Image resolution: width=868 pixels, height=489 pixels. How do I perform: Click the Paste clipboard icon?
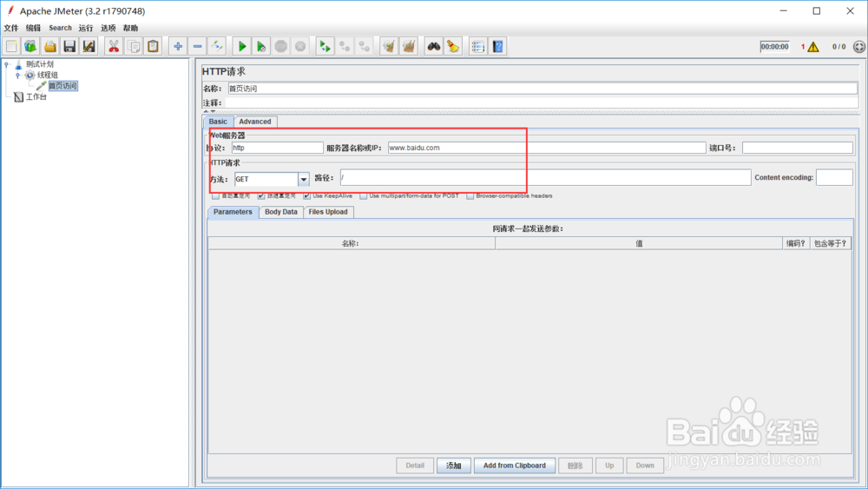point(153,47)
